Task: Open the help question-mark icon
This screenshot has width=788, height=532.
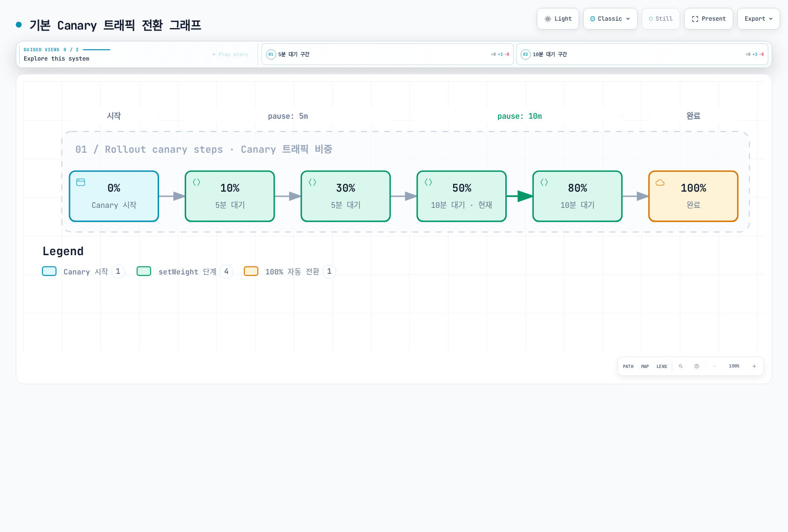Action: 696,366
